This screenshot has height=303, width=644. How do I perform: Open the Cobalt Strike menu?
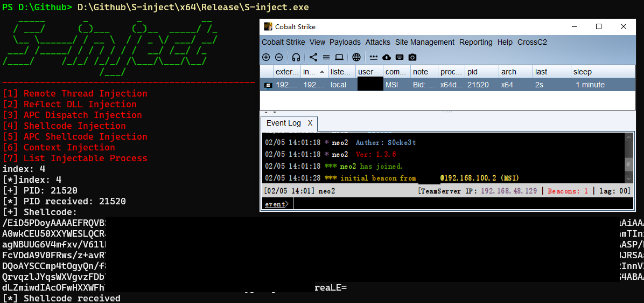(283, 42)
